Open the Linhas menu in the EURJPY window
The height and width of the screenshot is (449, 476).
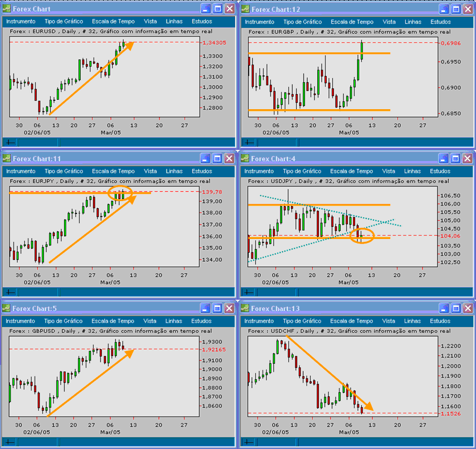click(x=174, y=171)
